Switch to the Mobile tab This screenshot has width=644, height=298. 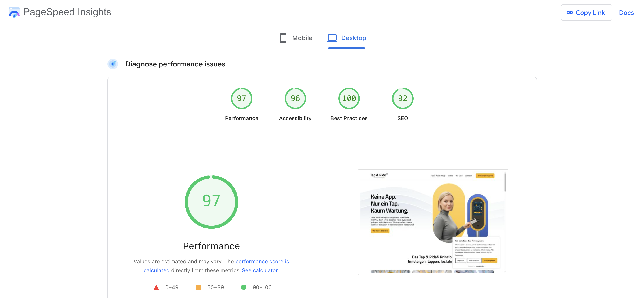coord(296,38)
